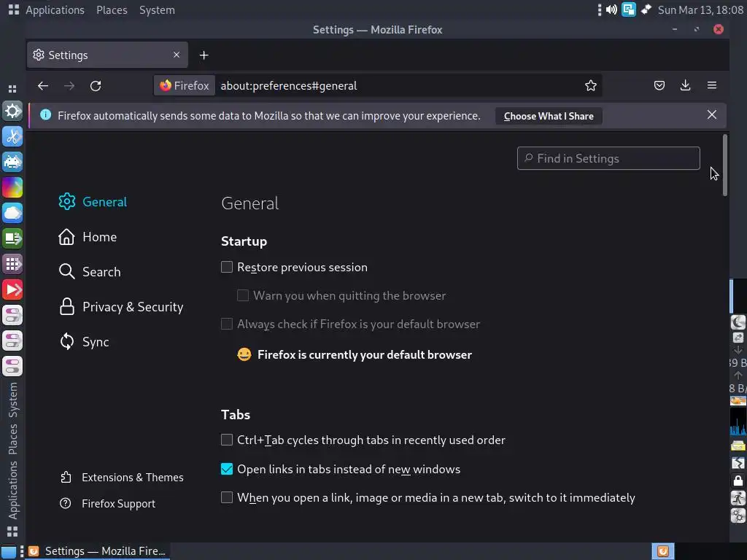The image size is (747, 560).
Task: Open the Applications menu in top panel
Action: point(55,10)
